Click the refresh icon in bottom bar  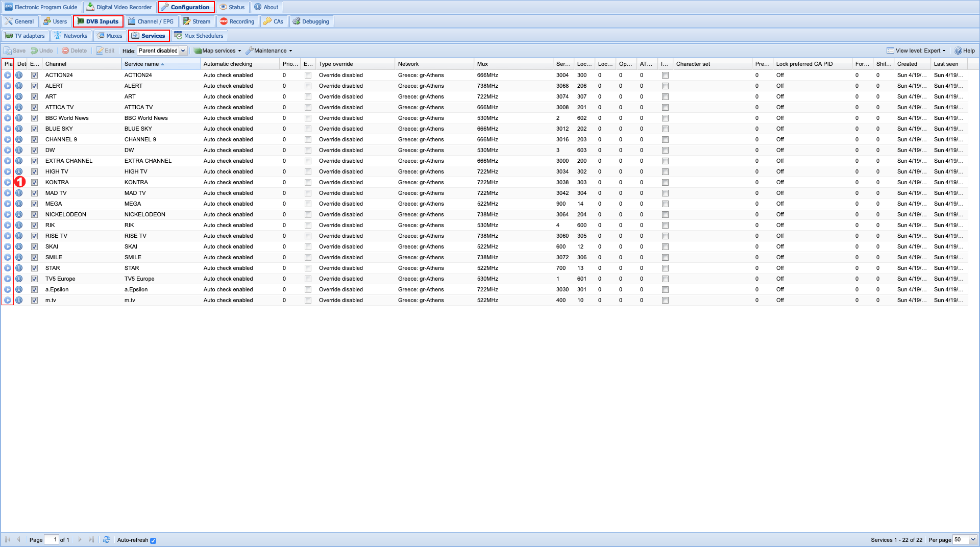107,539
